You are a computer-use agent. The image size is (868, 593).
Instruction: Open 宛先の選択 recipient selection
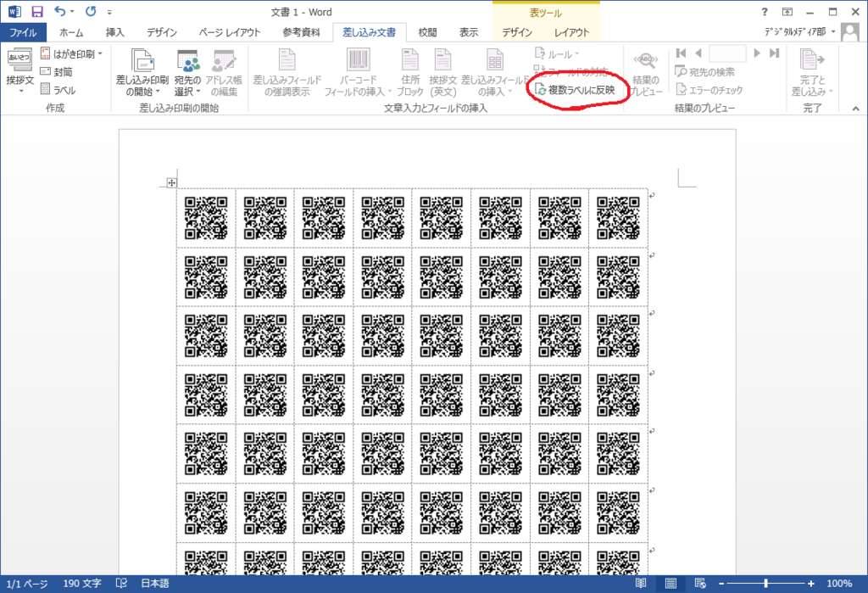[187, 72]
